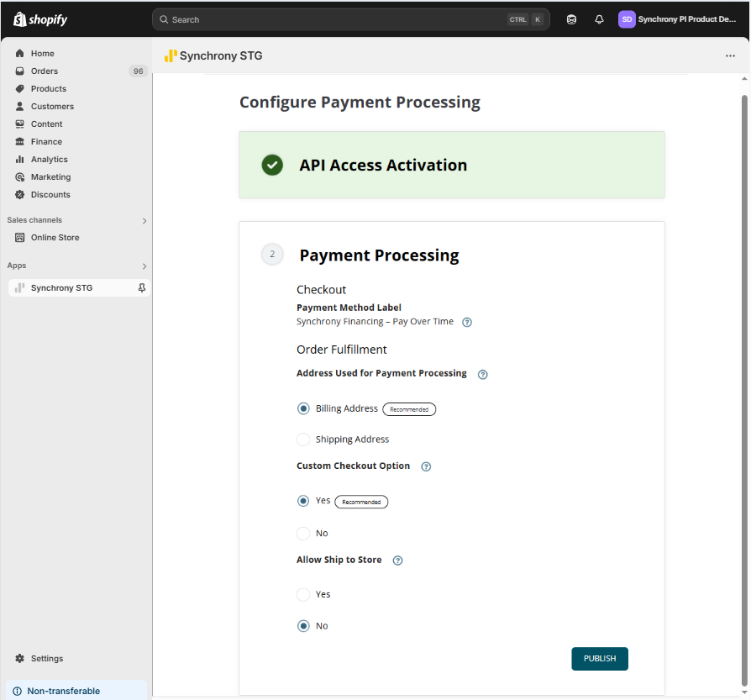This screenshot has height=700, width=751.
Task: Expand the Sales channels section
Action: (144, 221)
